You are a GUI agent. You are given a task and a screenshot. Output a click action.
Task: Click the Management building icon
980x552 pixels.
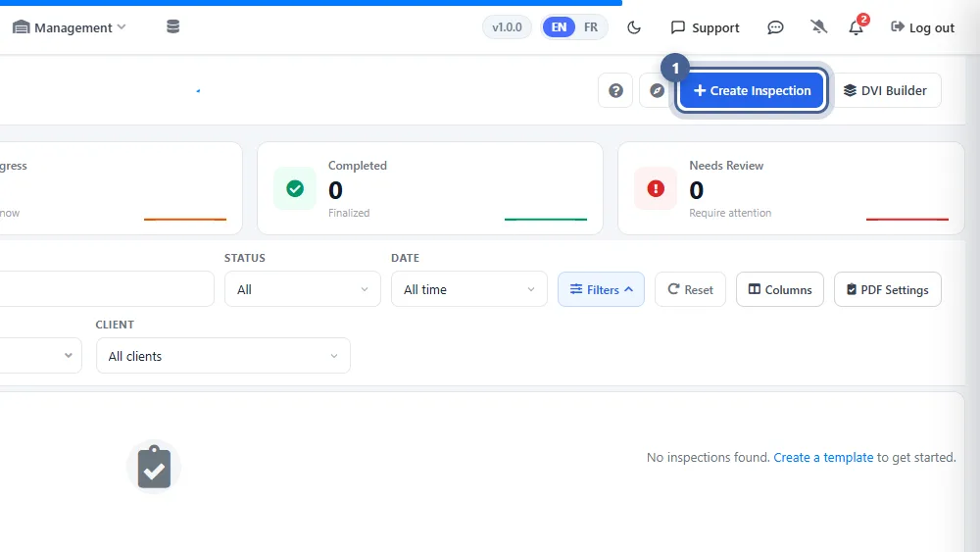click(22, 27)
